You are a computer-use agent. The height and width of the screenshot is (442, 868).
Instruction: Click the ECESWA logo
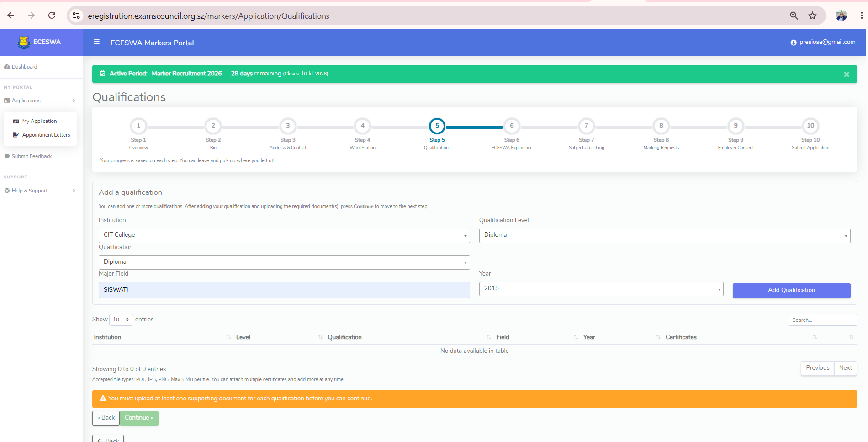pyautogui.click(x=39, y=42)
